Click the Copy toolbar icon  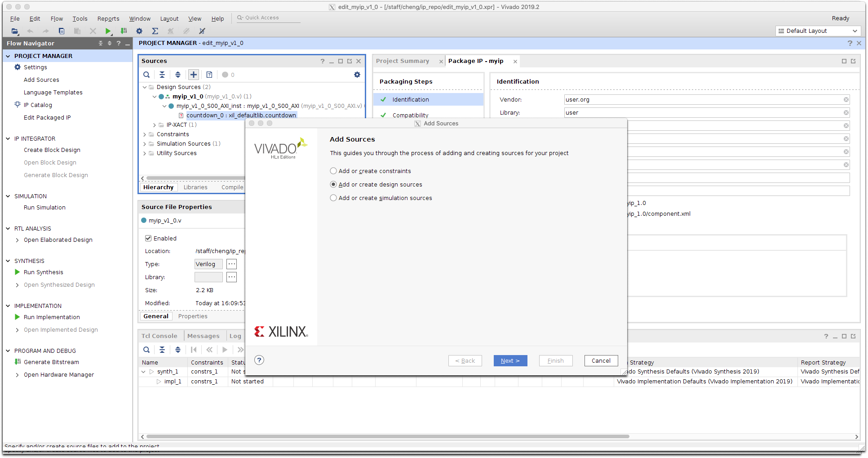[62, 31]
